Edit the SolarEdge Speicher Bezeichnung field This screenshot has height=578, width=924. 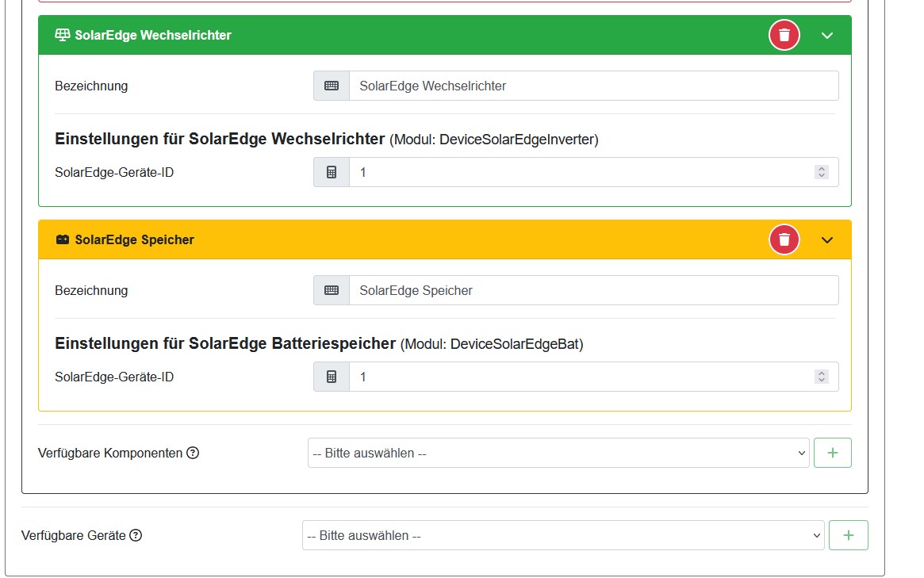tap(593, 290)
